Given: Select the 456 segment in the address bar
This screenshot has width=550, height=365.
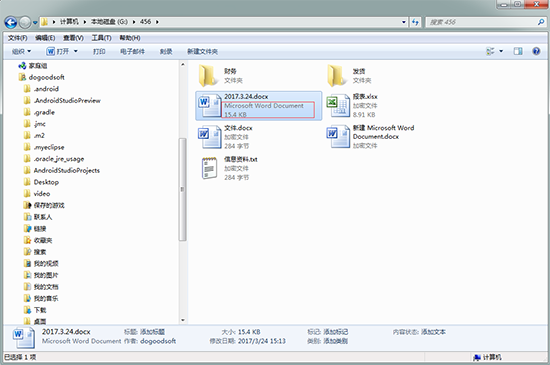Looking at the screenshot, I should 145,22.
